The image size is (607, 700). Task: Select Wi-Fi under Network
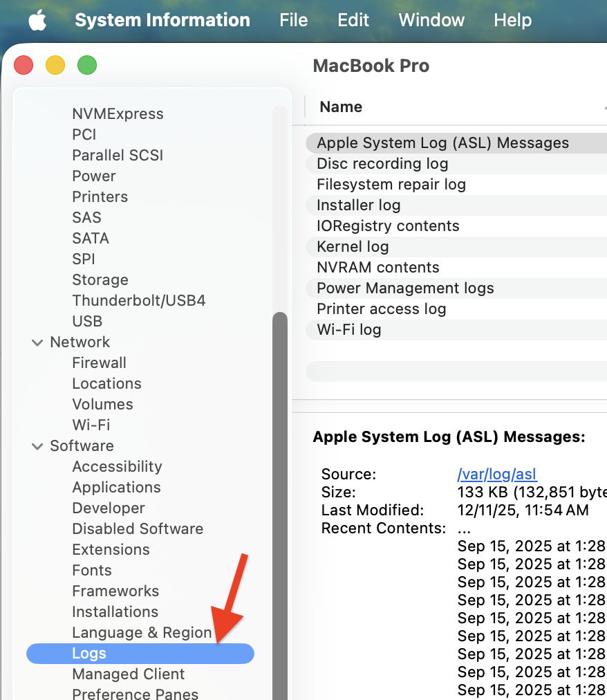coord(91,425)
